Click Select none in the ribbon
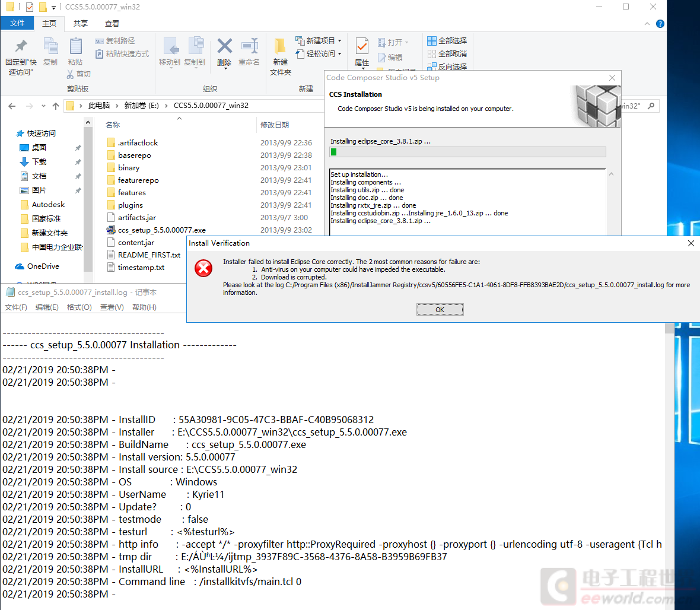 point(447,53)
